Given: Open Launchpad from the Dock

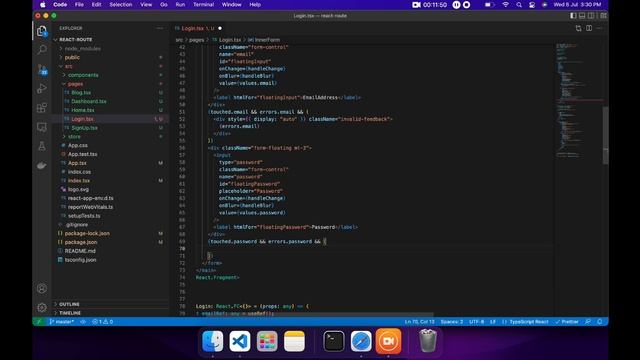Looking at the screenshot, I should coord(267,341).
